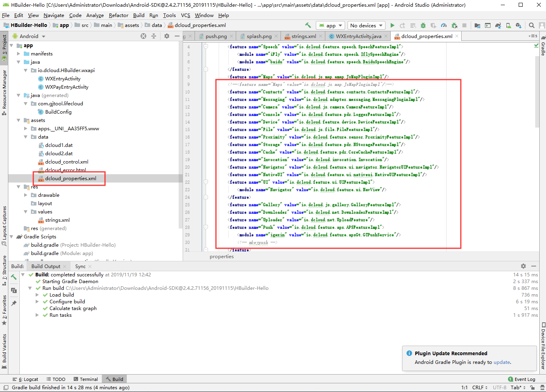Open the run configuration 'app' dropdown
The image size is (546, 392).
(x=331, y=25)
